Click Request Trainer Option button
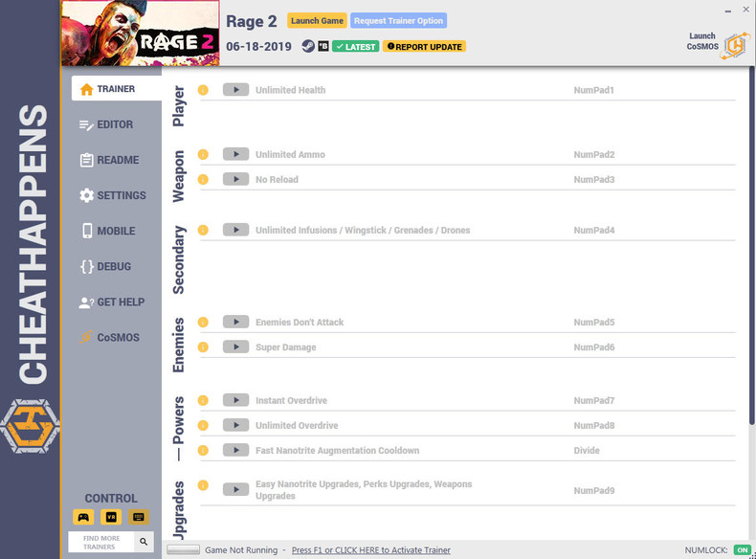 click(x=398, y=21)
